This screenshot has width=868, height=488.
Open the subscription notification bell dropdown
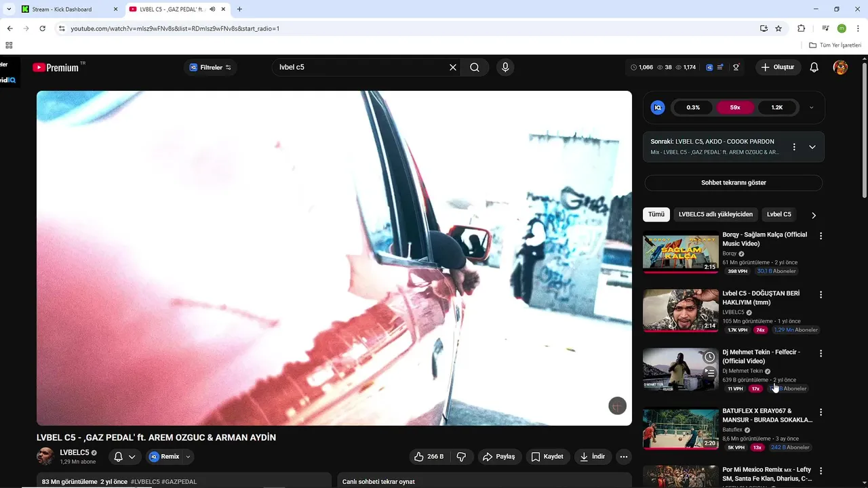click(x=124, y=457)
